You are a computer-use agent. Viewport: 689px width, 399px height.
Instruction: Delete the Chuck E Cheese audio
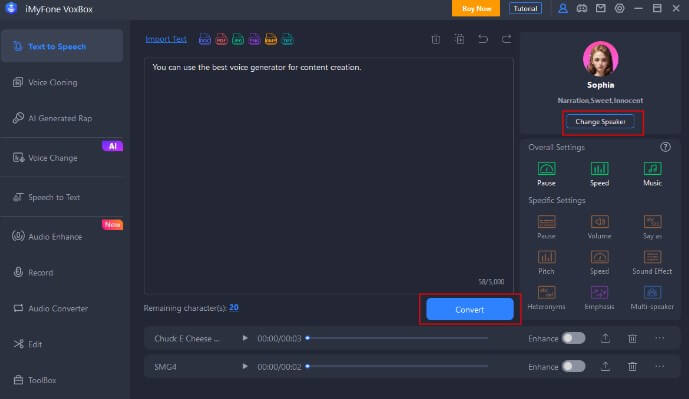(x=632, y=338)
